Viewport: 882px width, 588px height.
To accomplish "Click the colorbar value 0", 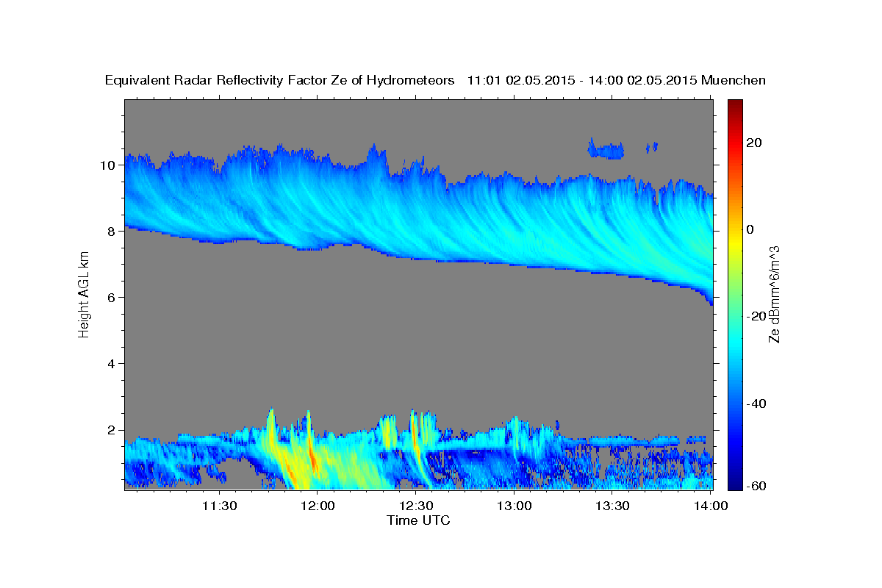I will (751, 229).
